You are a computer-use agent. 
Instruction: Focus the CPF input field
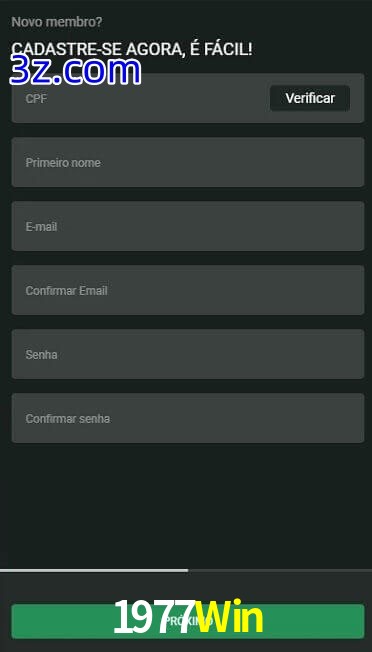click(140, 98)
